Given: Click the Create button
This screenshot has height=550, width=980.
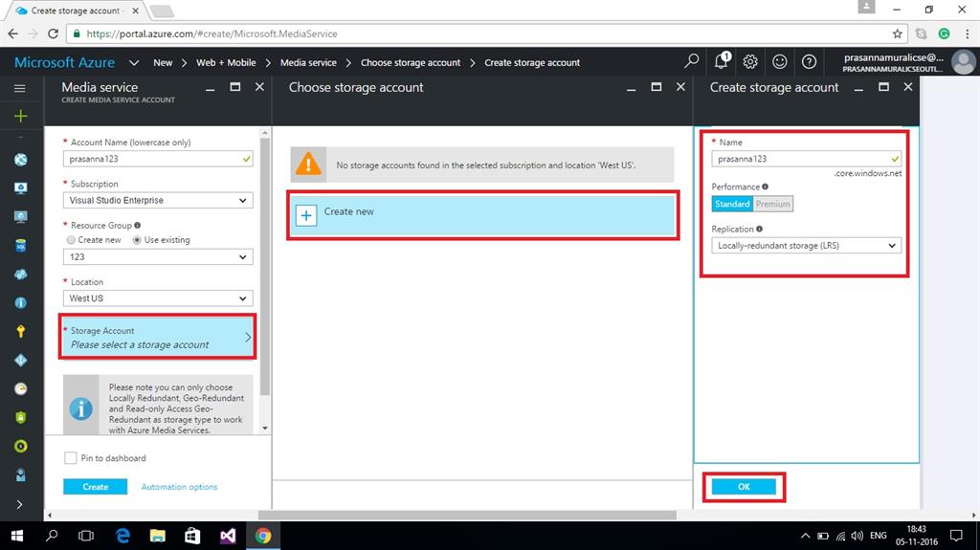Looking at the screenshot, I should click(95, 486).
